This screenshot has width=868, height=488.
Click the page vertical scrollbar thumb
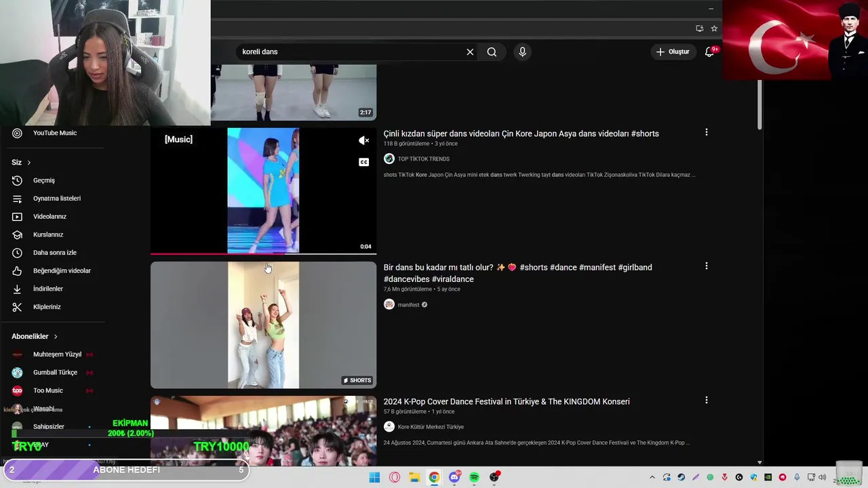[x=759, y=103]
